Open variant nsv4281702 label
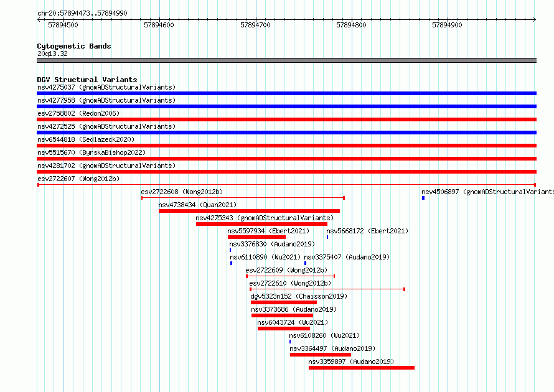 point(106,166)
